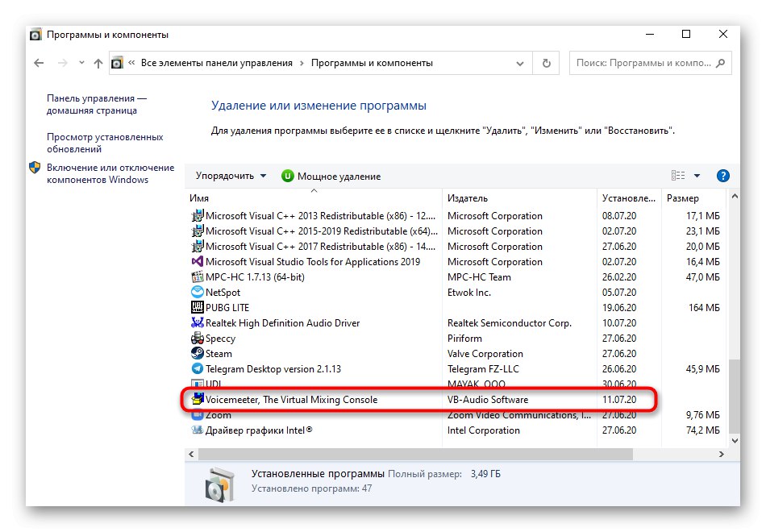
Task: Click installed programs disc icon in details pane
Action: click(219, 485)
